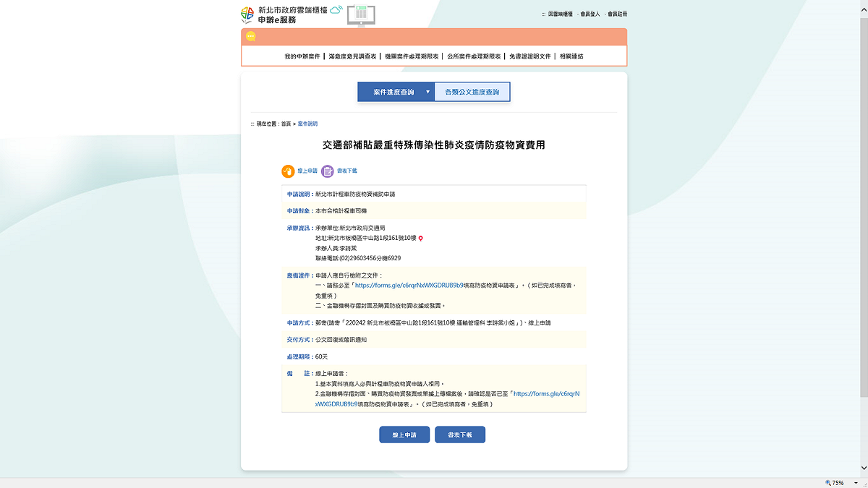Open the red map pin beside address
The width and height of the screenshot is (868, 488).
click(420, 238)
